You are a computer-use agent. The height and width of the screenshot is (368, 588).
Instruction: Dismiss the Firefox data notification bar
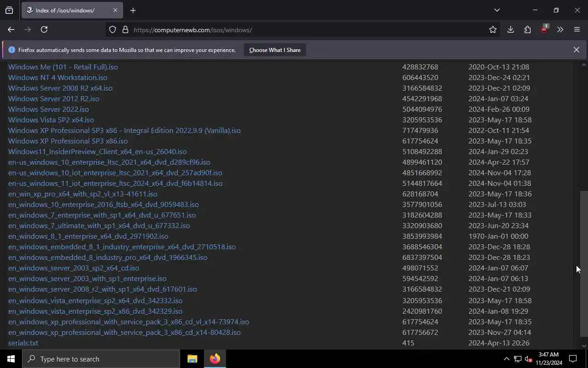[576, 50]
